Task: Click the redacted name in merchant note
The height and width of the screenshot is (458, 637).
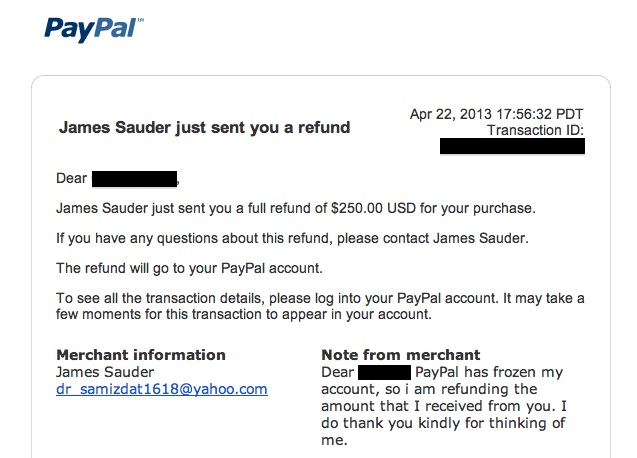Action: click(384, 373)
